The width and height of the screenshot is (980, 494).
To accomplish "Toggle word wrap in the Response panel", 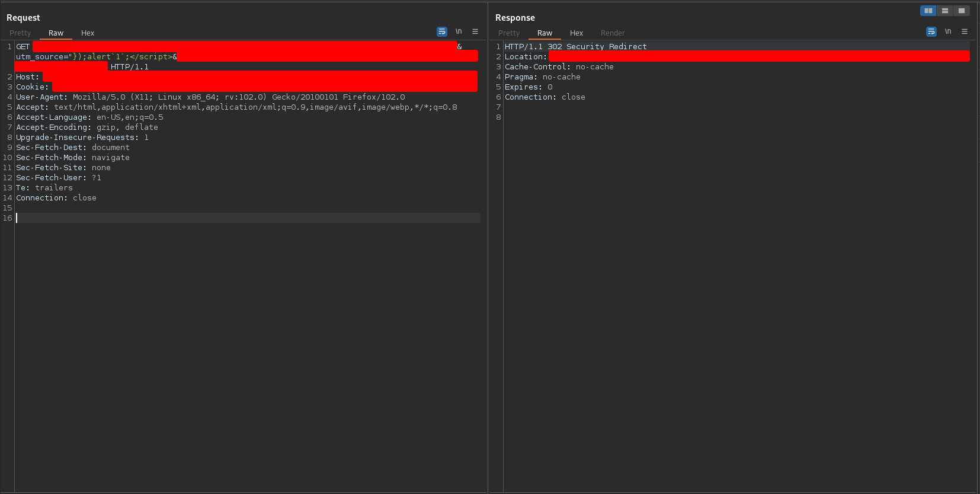I will [931, 31].
